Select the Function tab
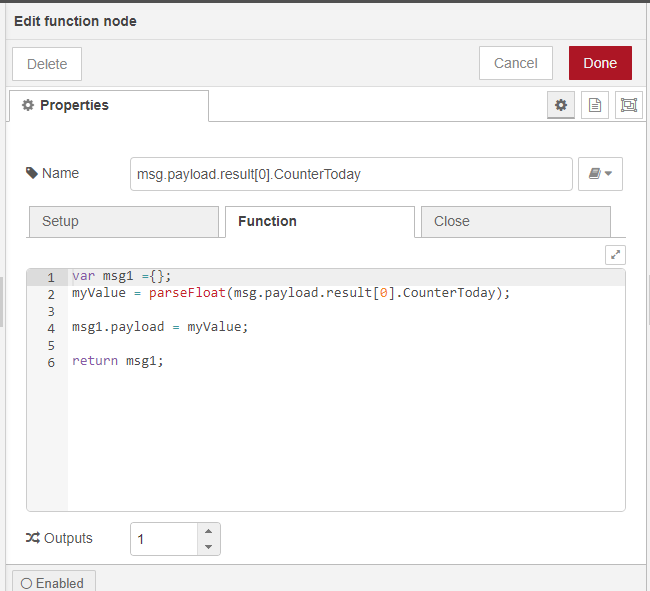This screenshot has width=650, height=591. pos(319,221)
